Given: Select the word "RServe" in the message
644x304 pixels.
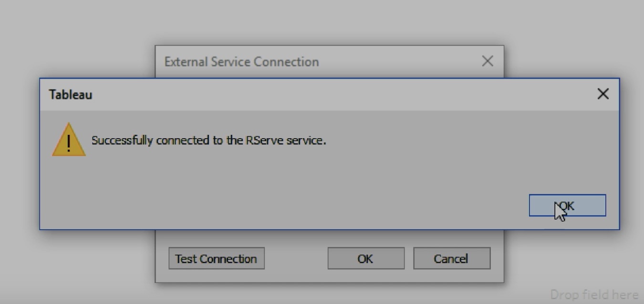Looking at the screenshot, I should 265,141.
